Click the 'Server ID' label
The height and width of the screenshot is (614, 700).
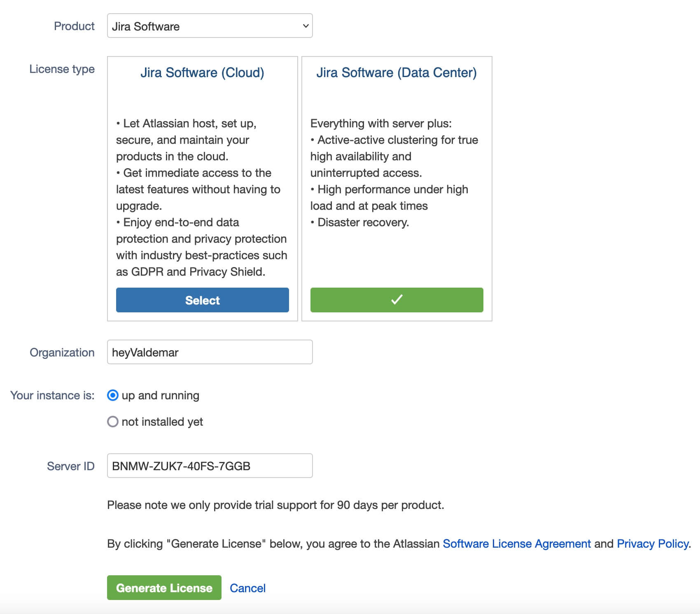coord(70,466)
